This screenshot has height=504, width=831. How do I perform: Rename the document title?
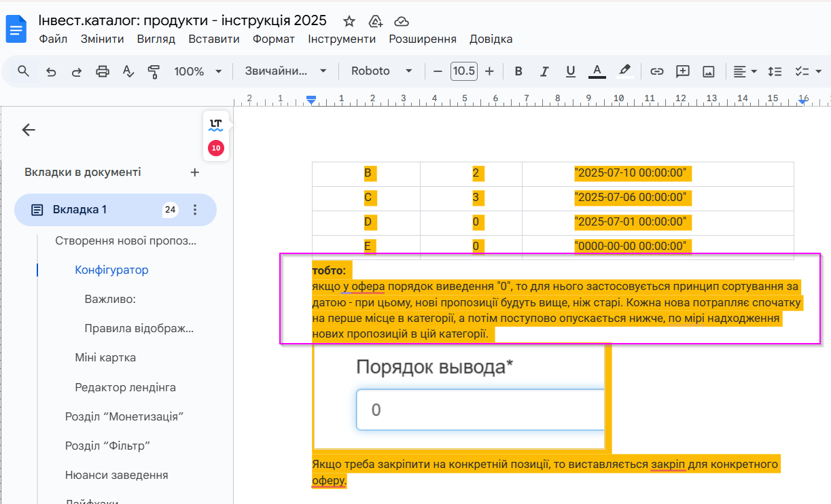(183, 20)
